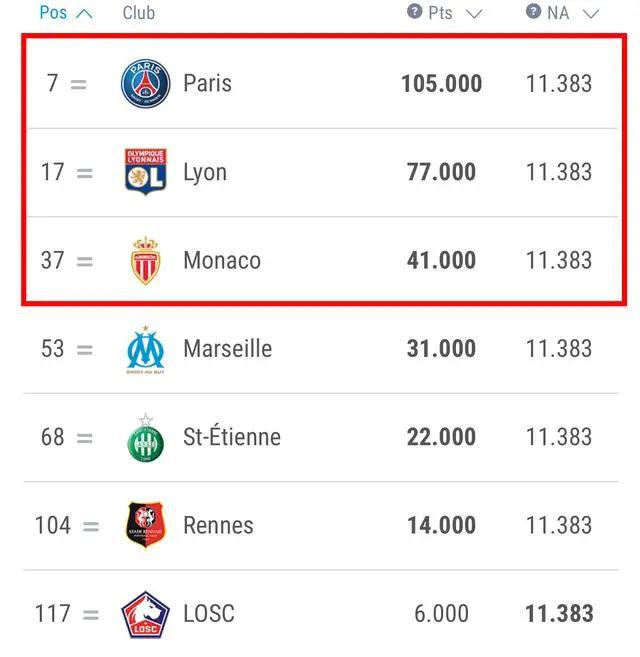The width and height of the screenshot is (640, 657).
Task: Sort ascending using the Pos chevron
Action: point(84,14)
